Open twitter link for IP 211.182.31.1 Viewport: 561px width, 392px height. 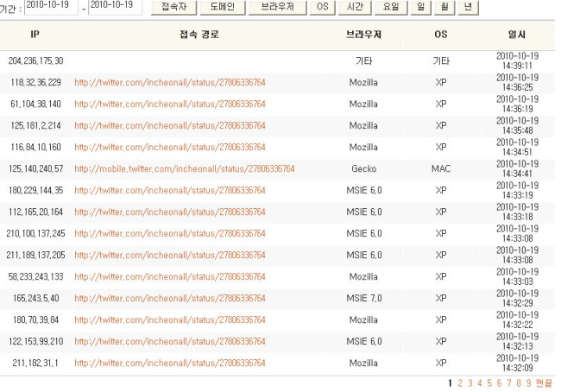point(170,363)
